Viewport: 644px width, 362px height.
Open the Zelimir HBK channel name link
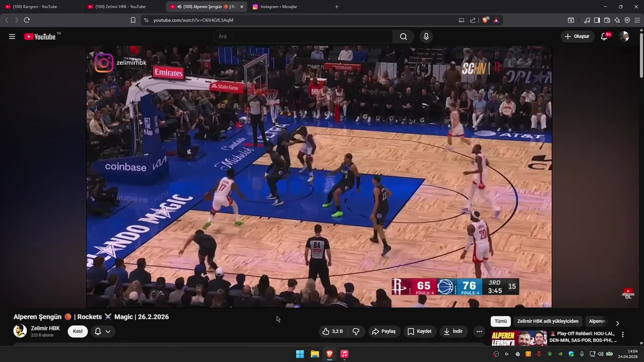pos(45,328)
